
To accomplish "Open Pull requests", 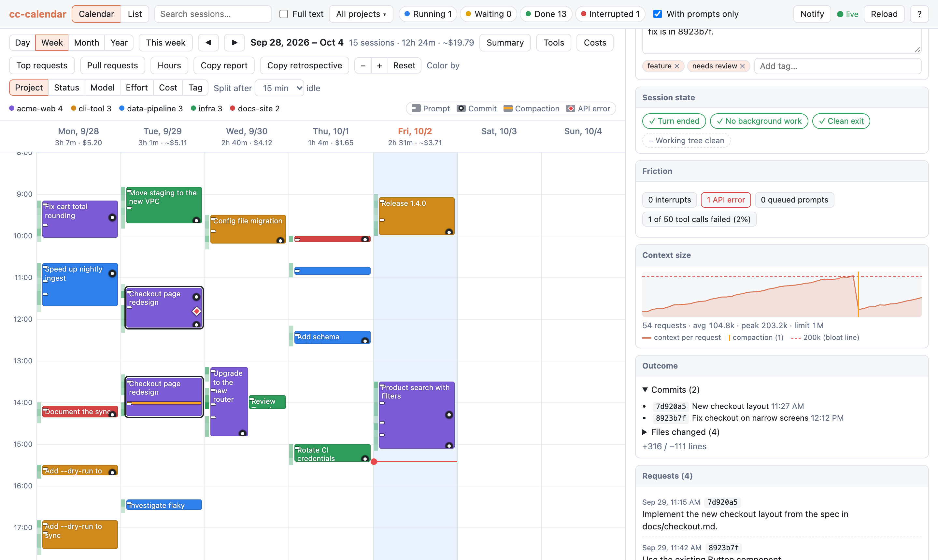I will 112,66.
